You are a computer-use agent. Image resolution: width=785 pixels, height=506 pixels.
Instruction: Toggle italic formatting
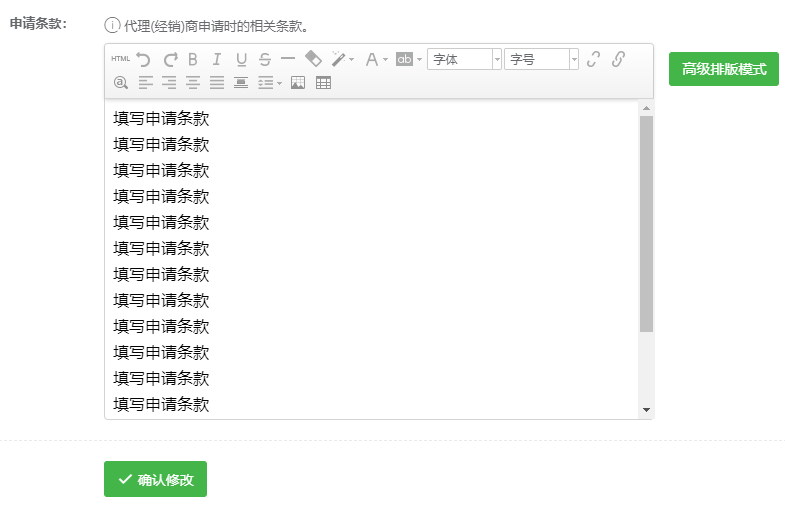point(216,60)
